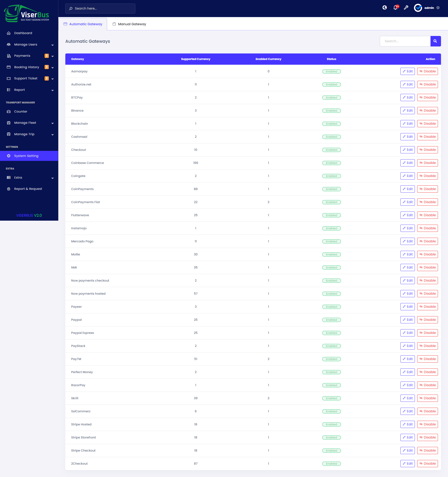Screen dimensions: 448x477
Task: Disable the Coinbase Commerce gateway
Action: tap(427, 163)
